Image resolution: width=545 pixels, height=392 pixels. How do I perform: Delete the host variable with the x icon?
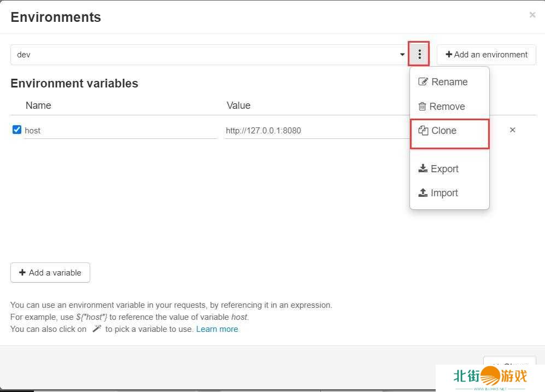[x=512, y=130]
